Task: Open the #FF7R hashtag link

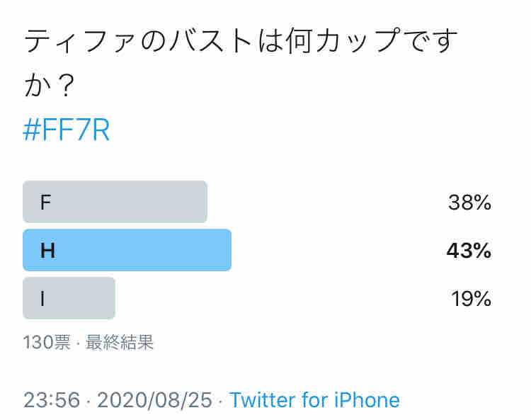Action: click(x=67, y=130)
